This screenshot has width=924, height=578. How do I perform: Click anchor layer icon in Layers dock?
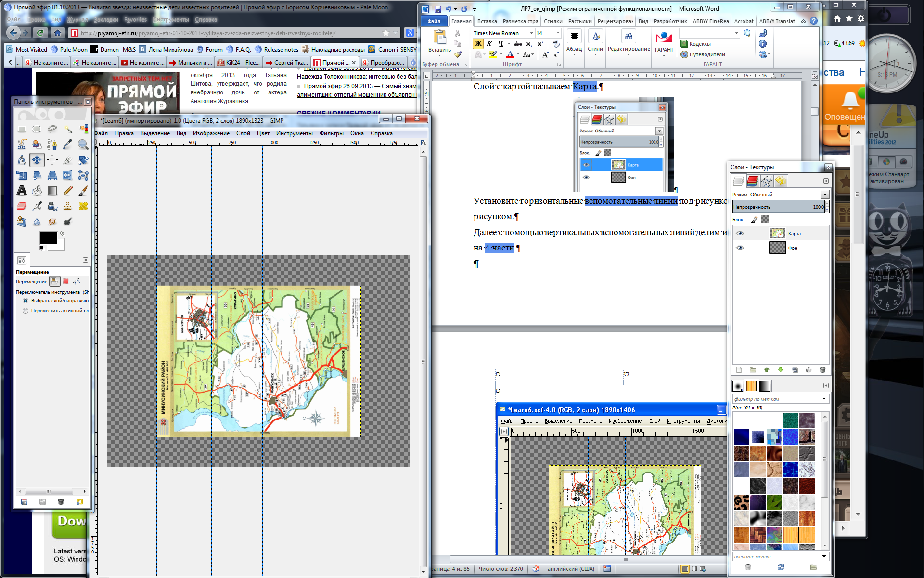[808, 370]
